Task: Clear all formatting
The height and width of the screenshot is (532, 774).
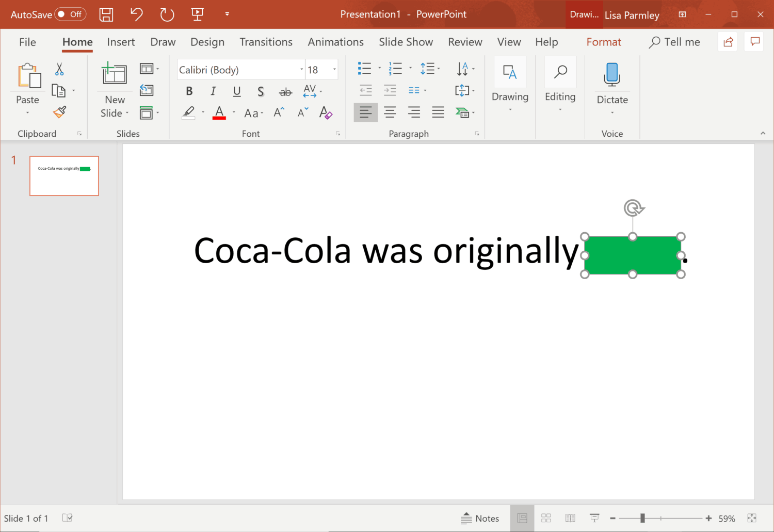Action: coord(326,112)
